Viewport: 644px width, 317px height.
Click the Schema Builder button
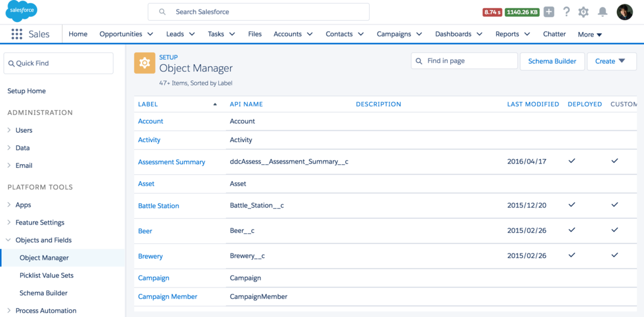click(x=553, y=61)
